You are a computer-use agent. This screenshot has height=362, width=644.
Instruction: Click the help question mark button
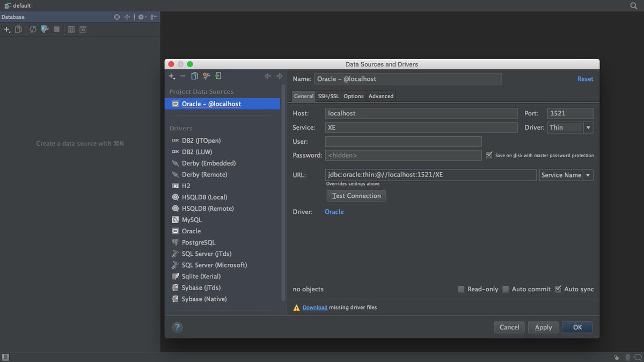[177, 327]
